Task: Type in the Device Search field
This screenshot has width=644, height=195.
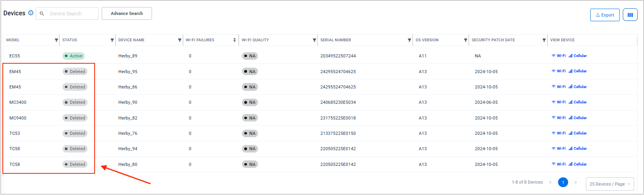Action: point(71,13)
